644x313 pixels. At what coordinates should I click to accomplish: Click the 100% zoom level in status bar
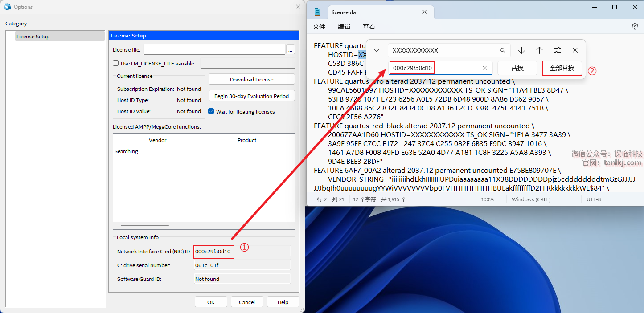487,199
